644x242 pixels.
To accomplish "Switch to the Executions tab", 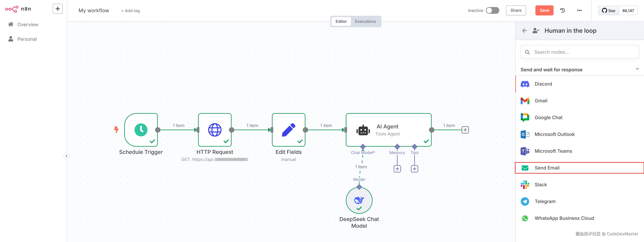I will point(365,21).
